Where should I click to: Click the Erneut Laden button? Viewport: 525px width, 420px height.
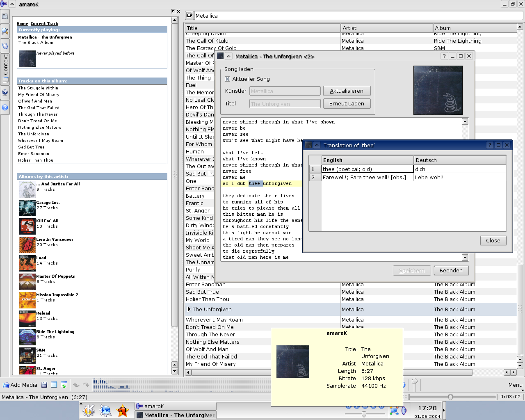click(347, 104)
